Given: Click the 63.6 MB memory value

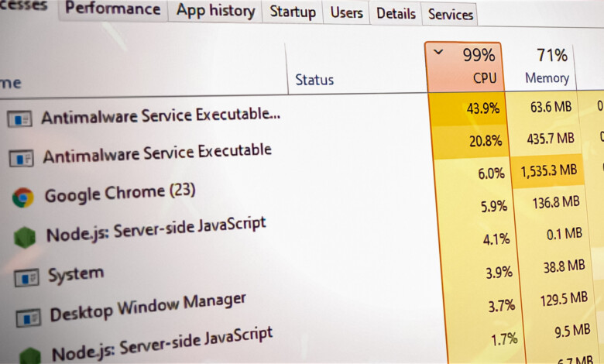Looking at the screenshot, I should pos(551,107).
